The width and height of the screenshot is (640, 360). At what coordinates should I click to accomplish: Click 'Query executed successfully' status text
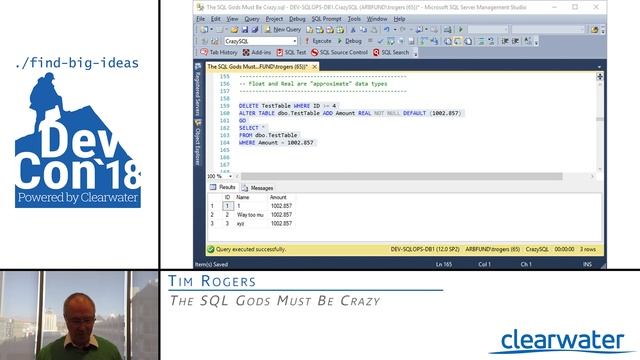tap(251, 249)
